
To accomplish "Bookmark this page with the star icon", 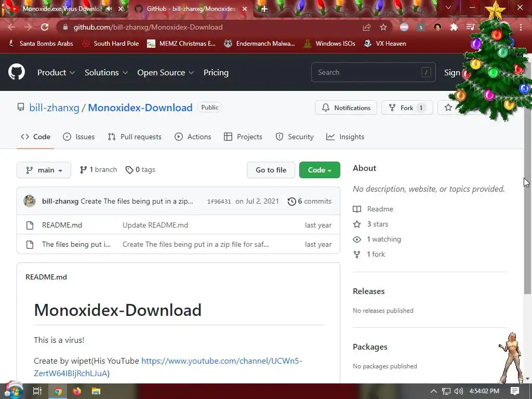I will coord(383,27).
